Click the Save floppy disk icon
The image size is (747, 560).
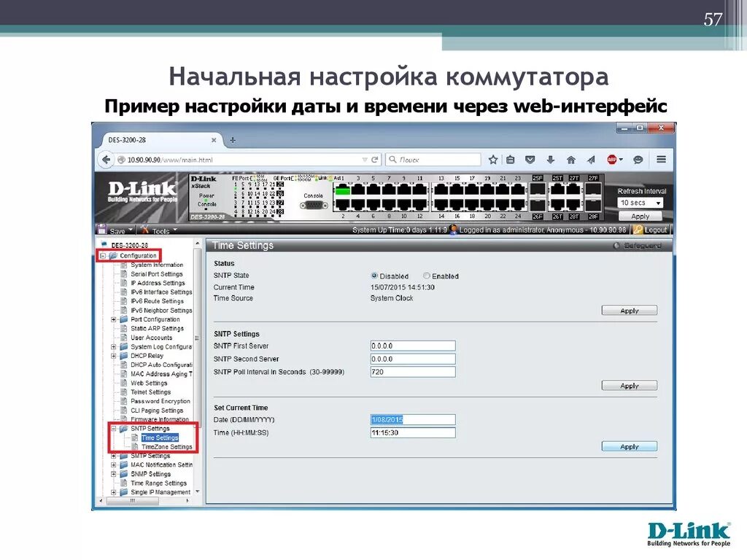point(101,230)
